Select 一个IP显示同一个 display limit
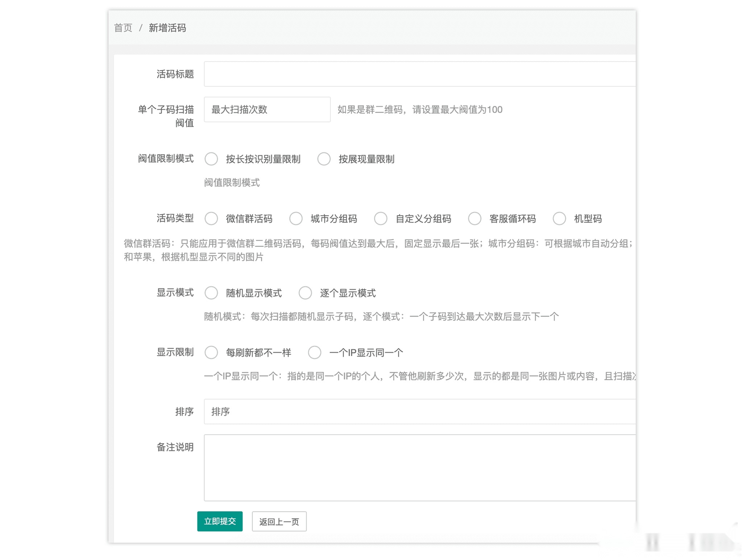The width and height of the screenshot is (744, 560). point(315,352)
